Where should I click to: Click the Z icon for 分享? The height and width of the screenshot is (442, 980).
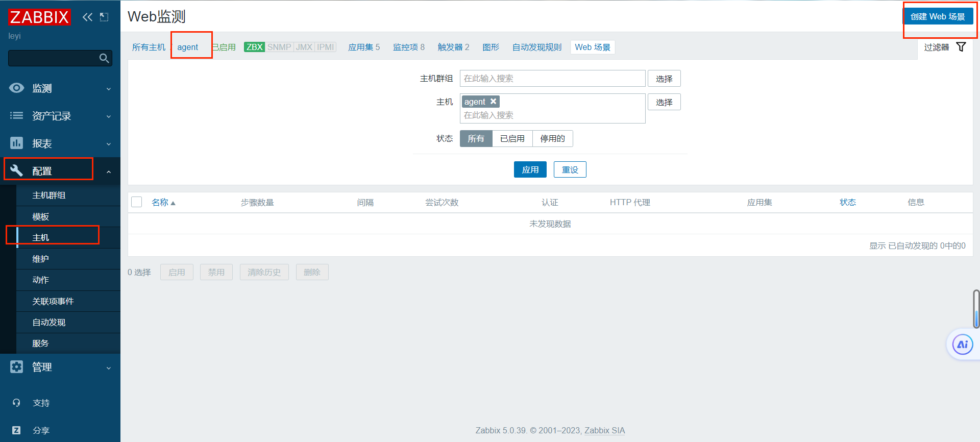pyautogui.click(x=16, y=430)
